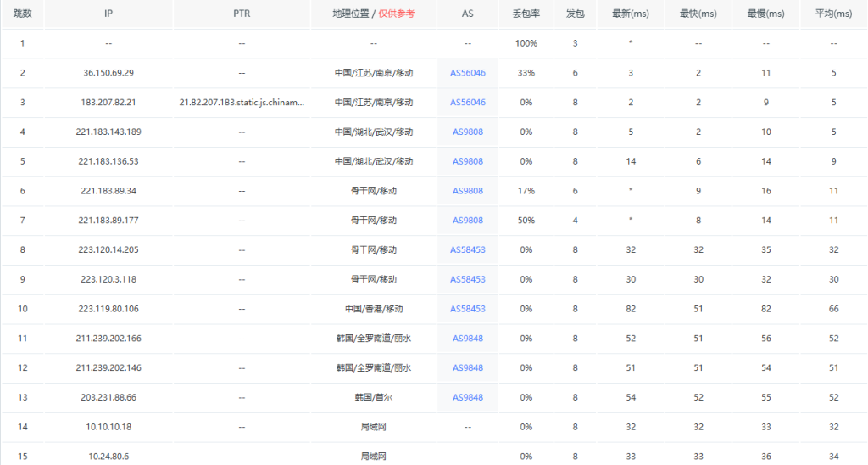Open the AS58453 link for 223.120.14.205
This screenshot has height=465, width=868.
467,250
